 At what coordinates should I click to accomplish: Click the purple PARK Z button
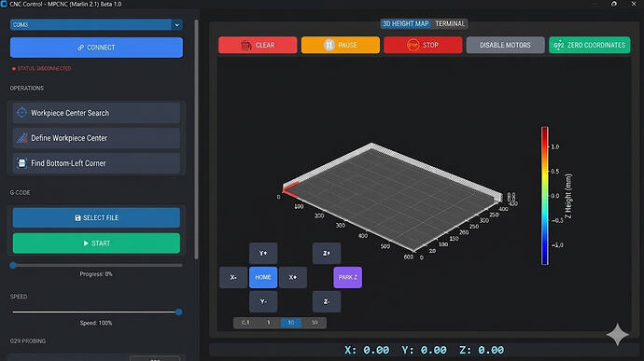348,277
